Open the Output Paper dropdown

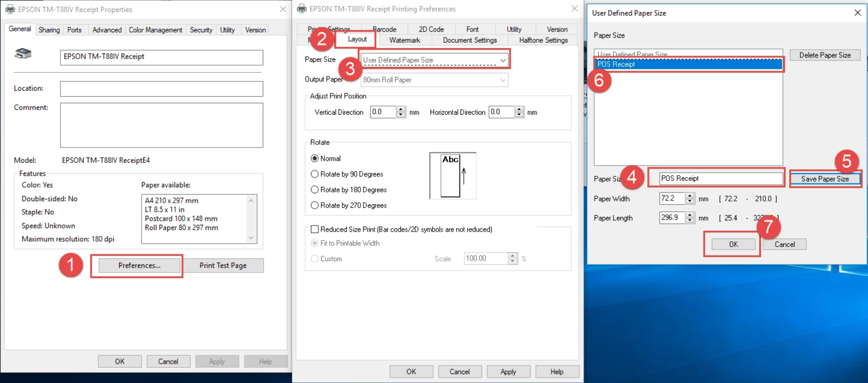434,80
